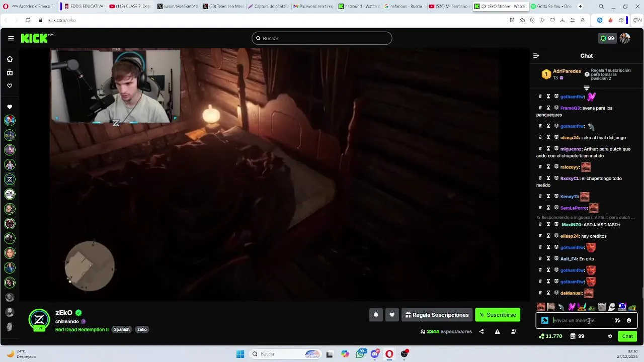Open the Home icon in the left sidebar
This screenshot has height=362, width=644.
click(10, 59)
